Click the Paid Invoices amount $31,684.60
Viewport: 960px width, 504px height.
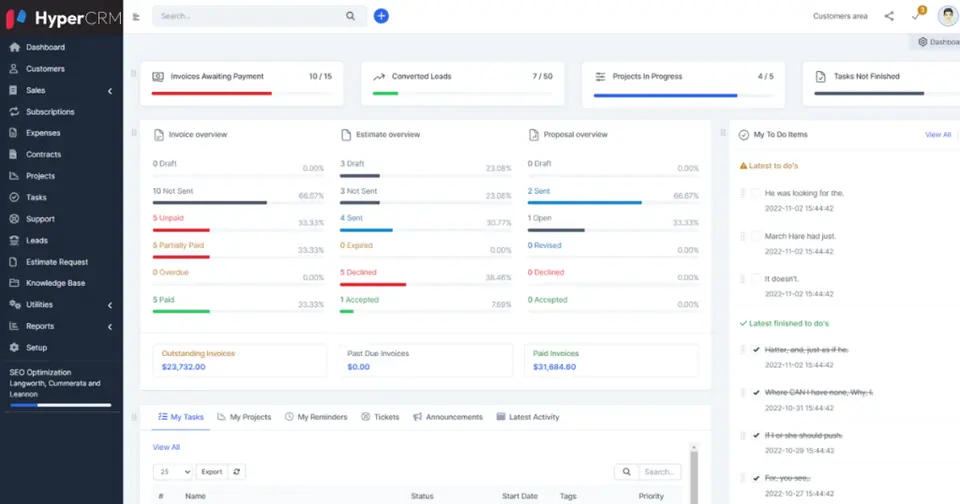(x=554, y=367)
